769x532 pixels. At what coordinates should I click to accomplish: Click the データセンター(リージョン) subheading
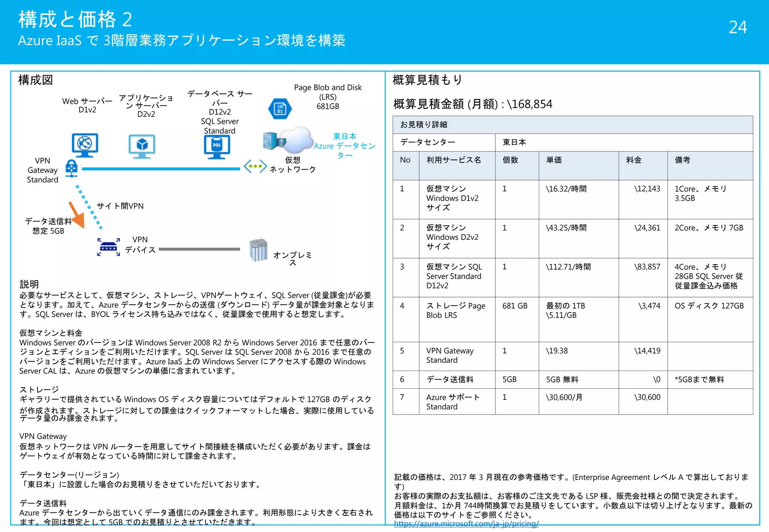[x=69, y=475]
